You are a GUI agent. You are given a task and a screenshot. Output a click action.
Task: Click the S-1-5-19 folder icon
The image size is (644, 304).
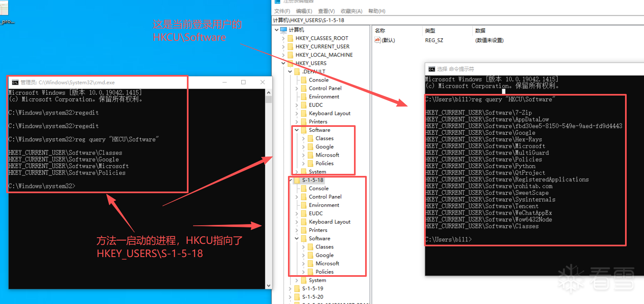(x=297, y=288)
